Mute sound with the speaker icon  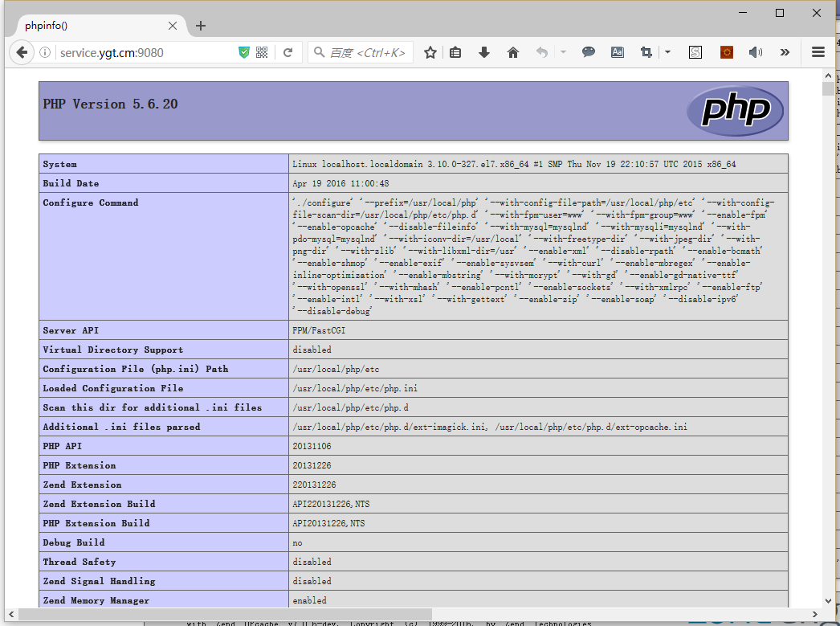(x=755, y=52)
